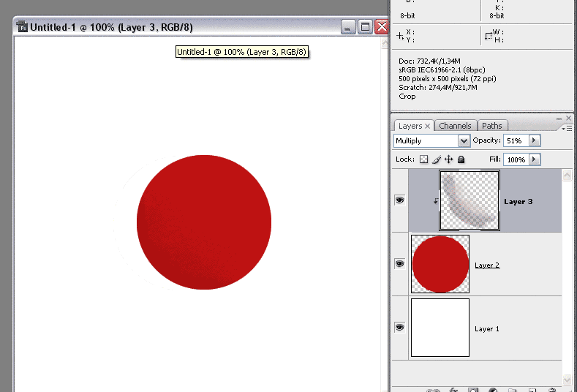Click the Fill 100% field

click(x=516, y=159)
